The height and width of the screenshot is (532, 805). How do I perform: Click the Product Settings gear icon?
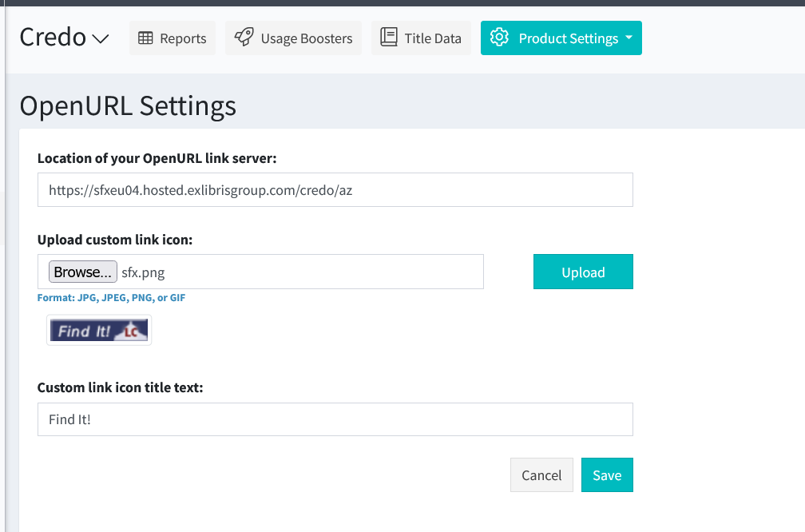500,38
